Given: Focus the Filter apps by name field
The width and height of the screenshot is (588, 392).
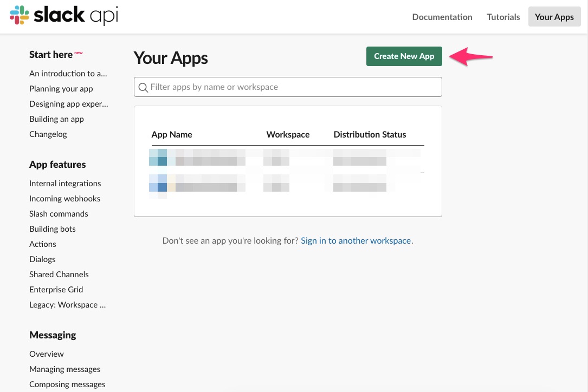Looking at the screenshot, I should [x=288, y=87].
